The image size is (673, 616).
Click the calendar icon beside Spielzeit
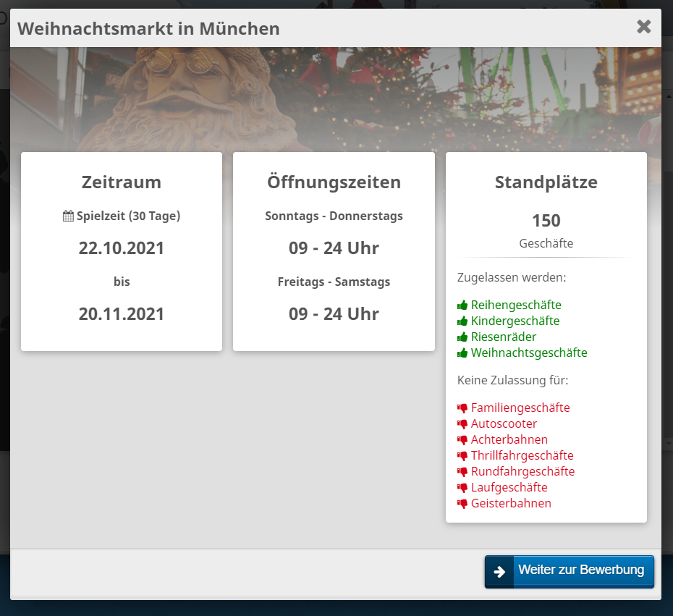coord(68,216)
